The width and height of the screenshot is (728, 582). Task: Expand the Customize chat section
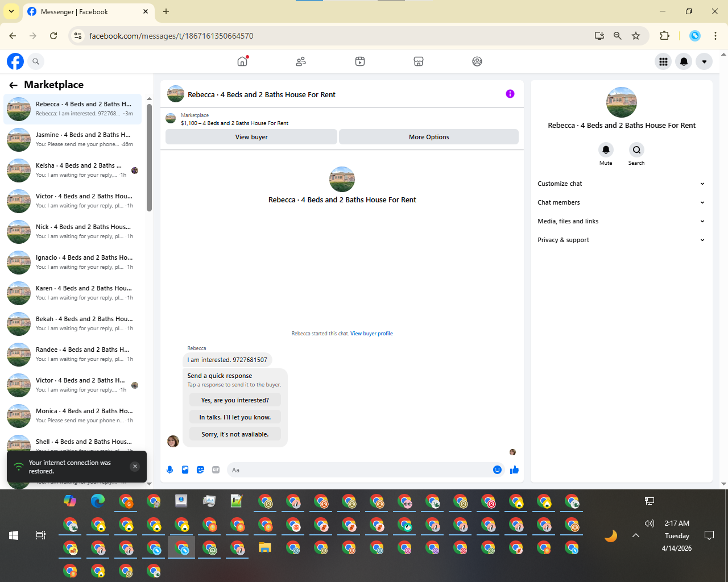(621, 184)
